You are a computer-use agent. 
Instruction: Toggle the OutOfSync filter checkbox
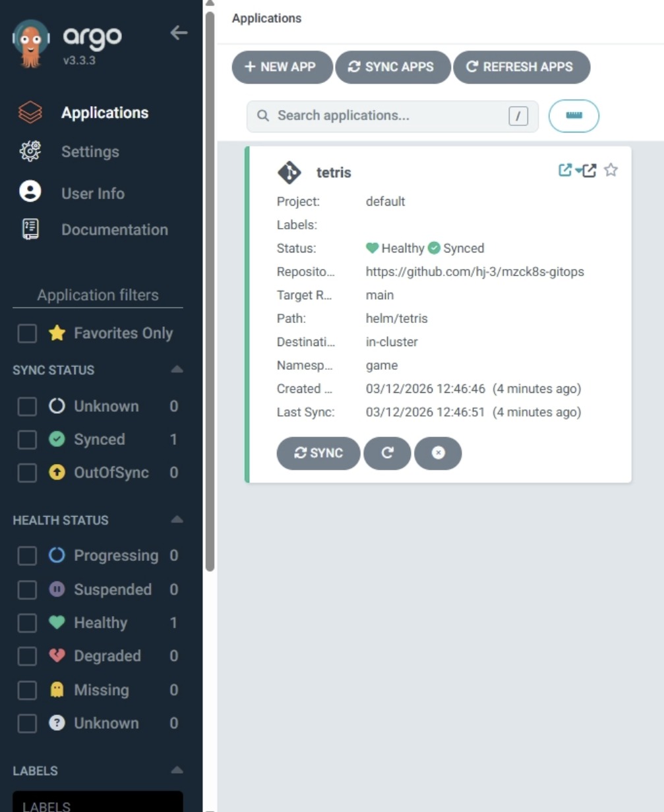point(27,473)
